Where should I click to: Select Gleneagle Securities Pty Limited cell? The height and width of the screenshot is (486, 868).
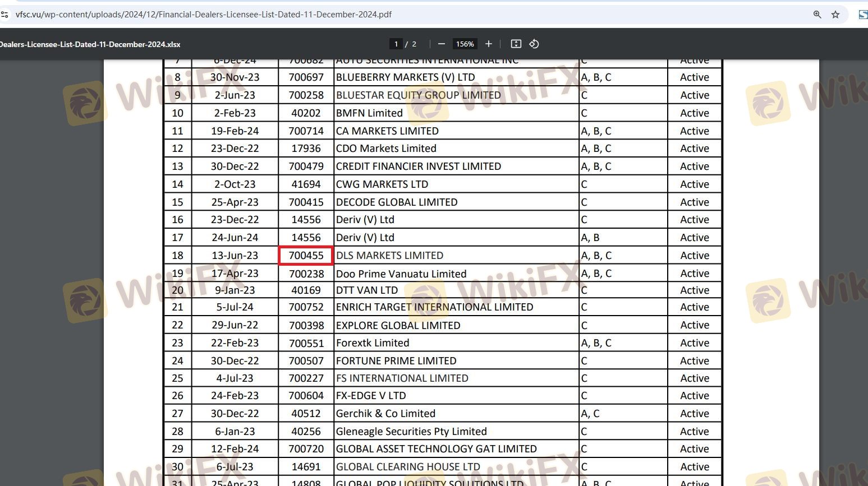411,432
